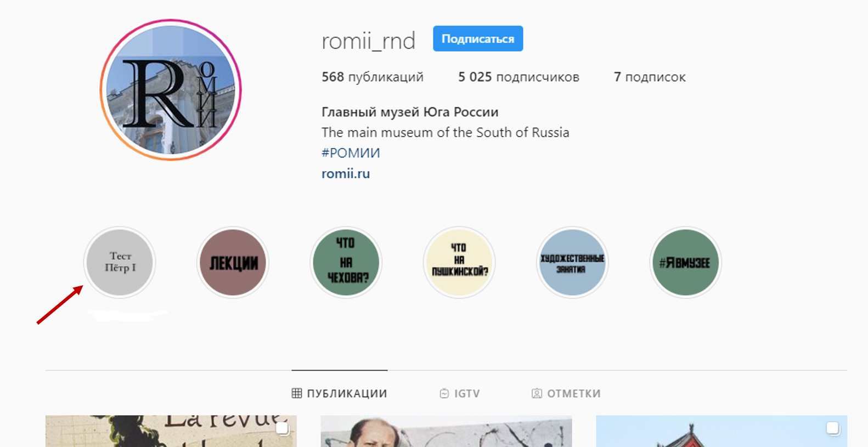View the 7 подписок list
The image size is (868, 447).
(650, 77)
